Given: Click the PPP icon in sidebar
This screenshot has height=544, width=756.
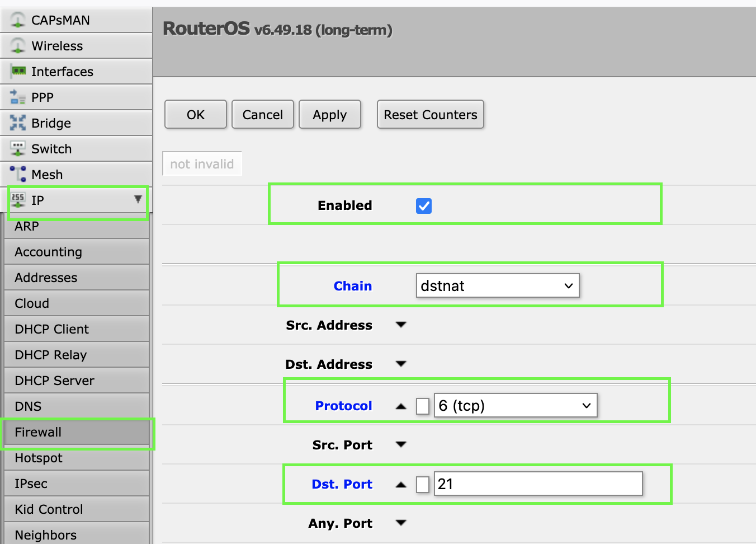Looking at the screenshot, I should pos(18,97).
